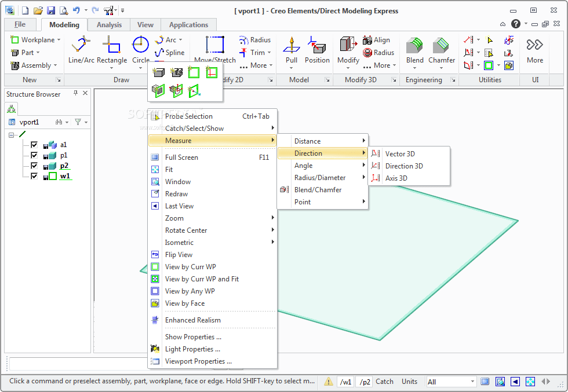Click the command input field
This screenshot has height=392, width=568.
(78, 364)
